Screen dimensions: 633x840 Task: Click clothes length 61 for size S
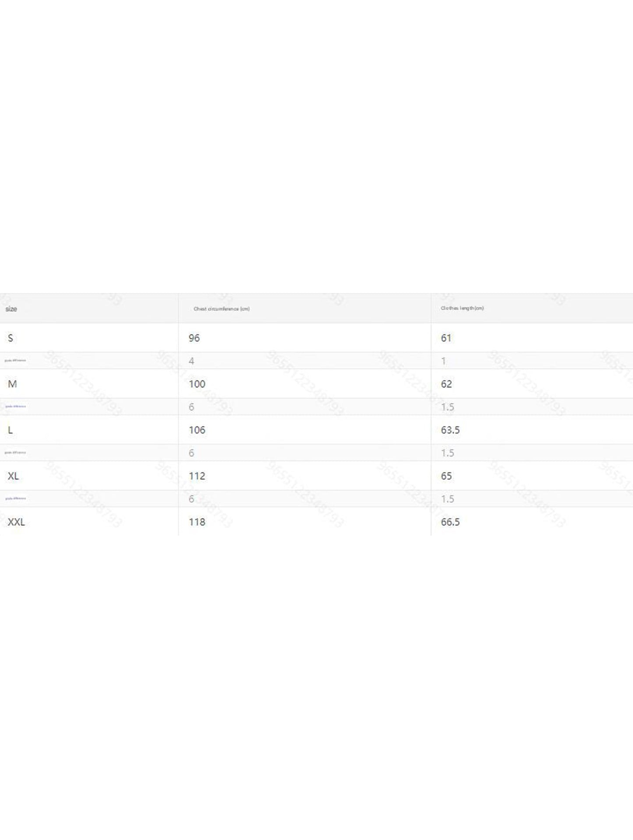click(x=446, y=338)
